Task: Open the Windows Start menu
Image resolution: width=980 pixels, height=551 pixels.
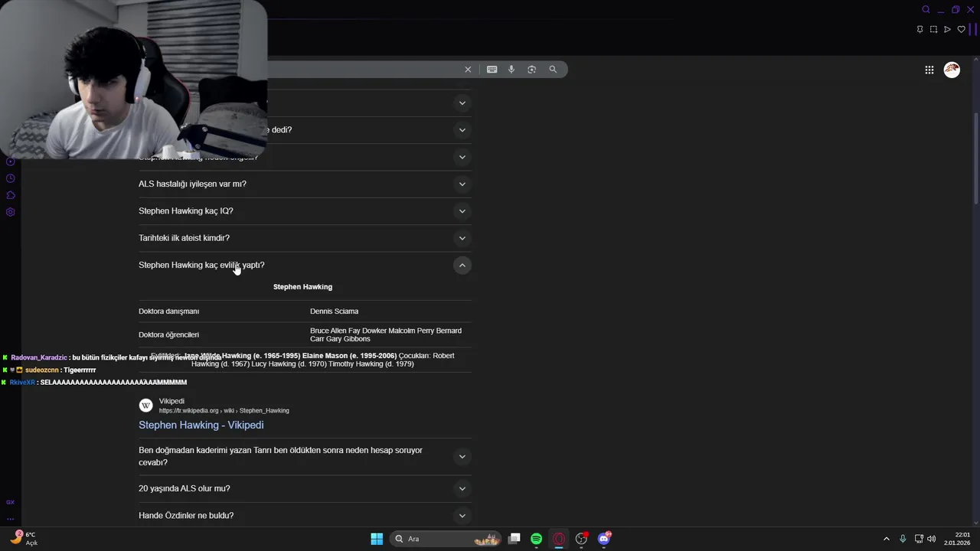Action: tap(377, 539)
